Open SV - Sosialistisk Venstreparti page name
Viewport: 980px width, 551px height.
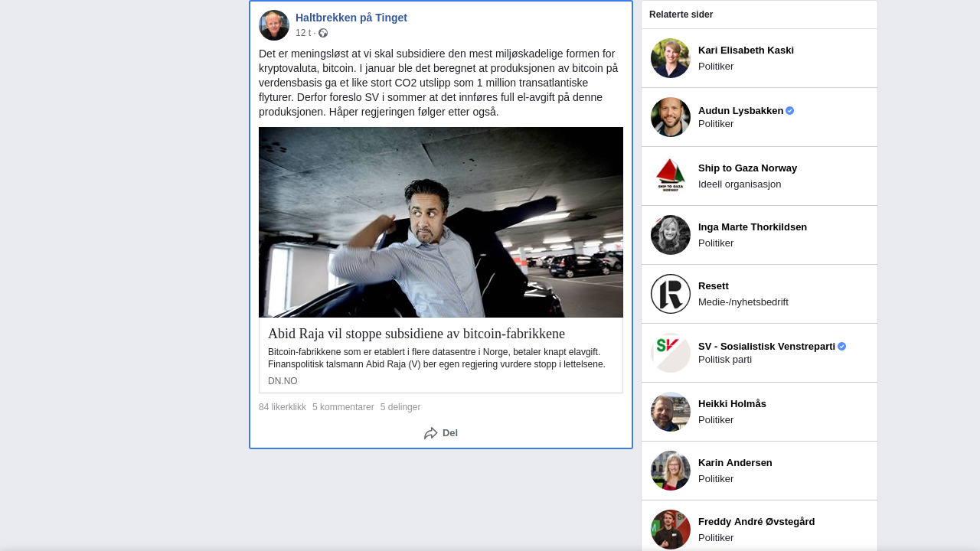(x=766, y=347)
